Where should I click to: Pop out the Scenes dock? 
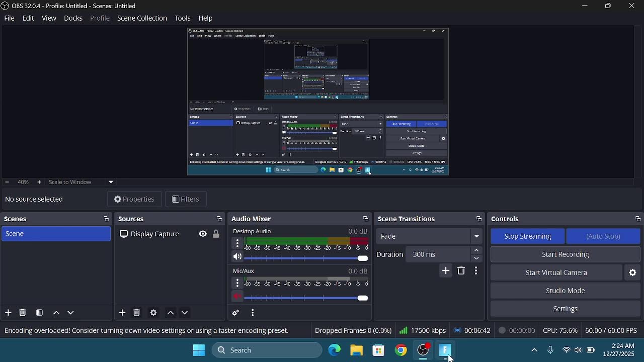pyautogui.click(x=106, y=219)
